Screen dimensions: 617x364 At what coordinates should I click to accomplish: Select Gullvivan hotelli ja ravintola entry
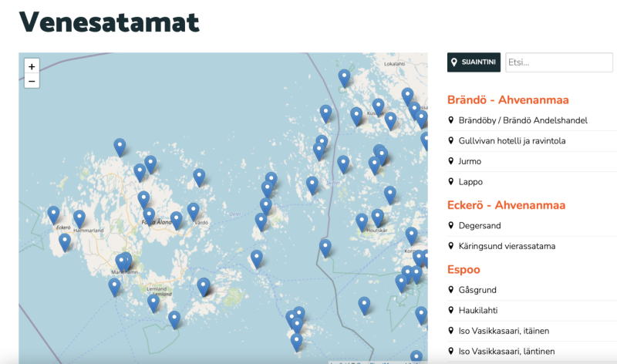tap(512, 141)
